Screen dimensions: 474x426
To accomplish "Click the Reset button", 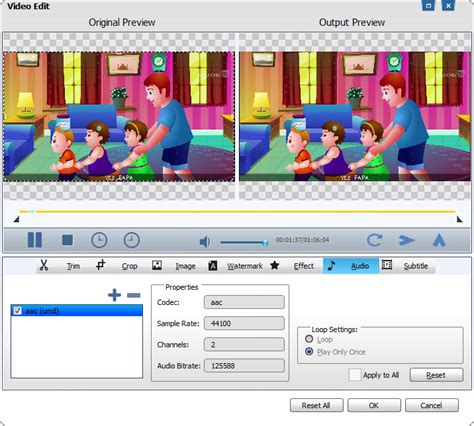I will (x=436, y=375).
